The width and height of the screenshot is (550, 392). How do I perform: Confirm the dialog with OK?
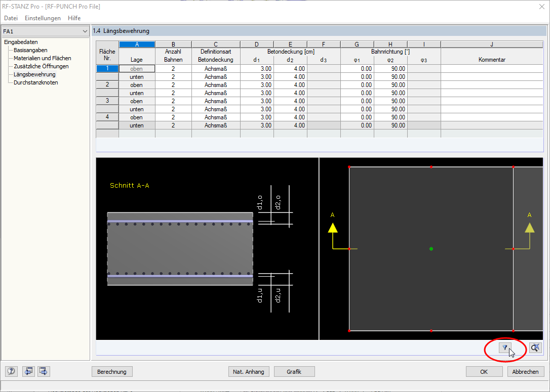484,371
